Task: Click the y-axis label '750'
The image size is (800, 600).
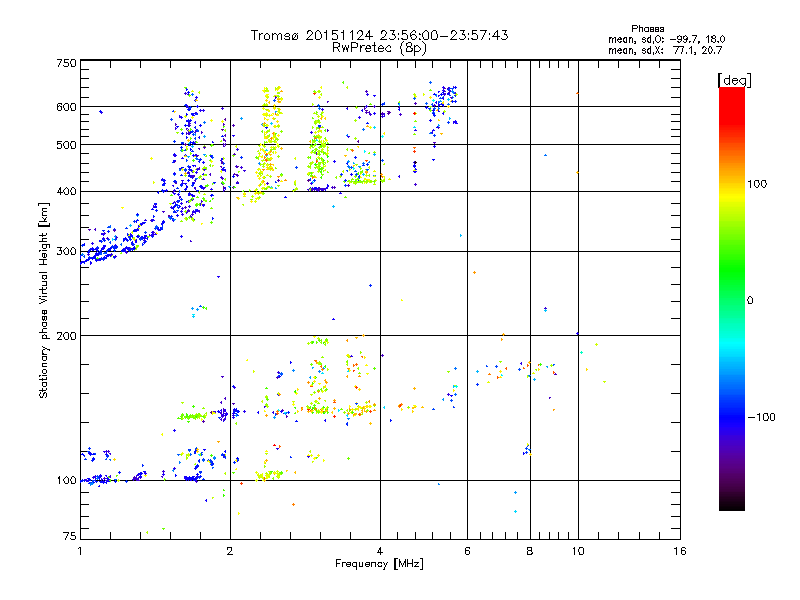Action: point(66,63)
